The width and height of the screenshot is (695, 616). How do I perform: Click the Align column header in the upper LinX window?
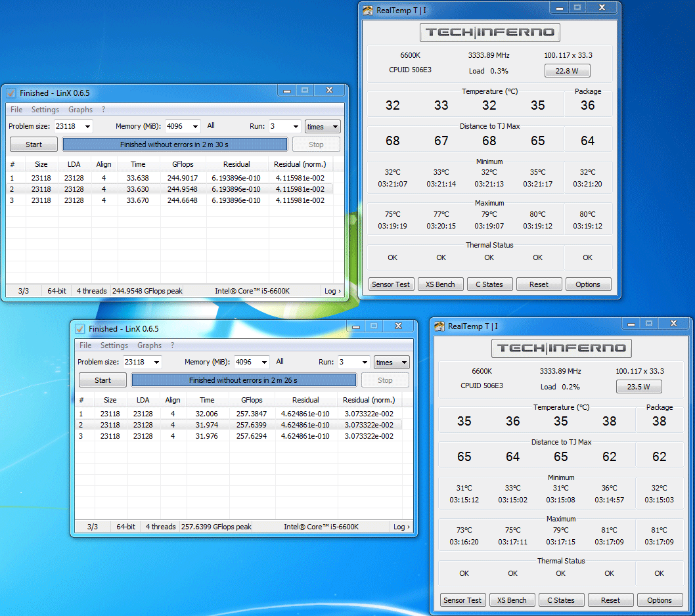(104, 164)
